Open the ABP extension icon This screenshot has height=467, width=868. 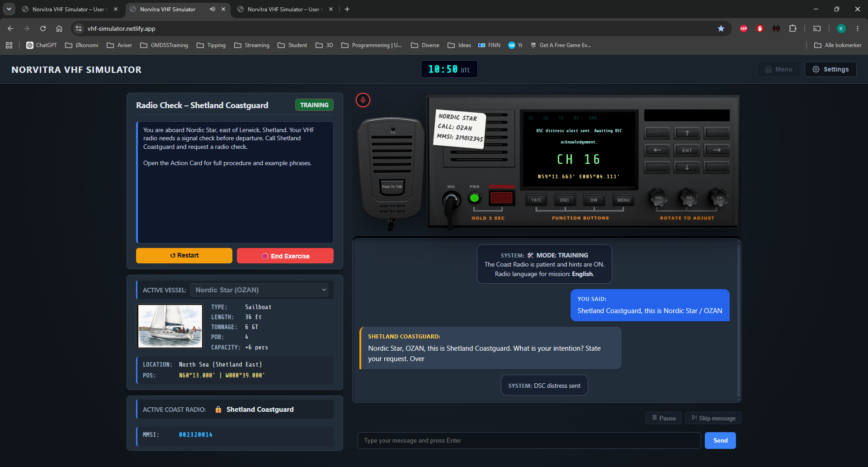click(744, 29)
